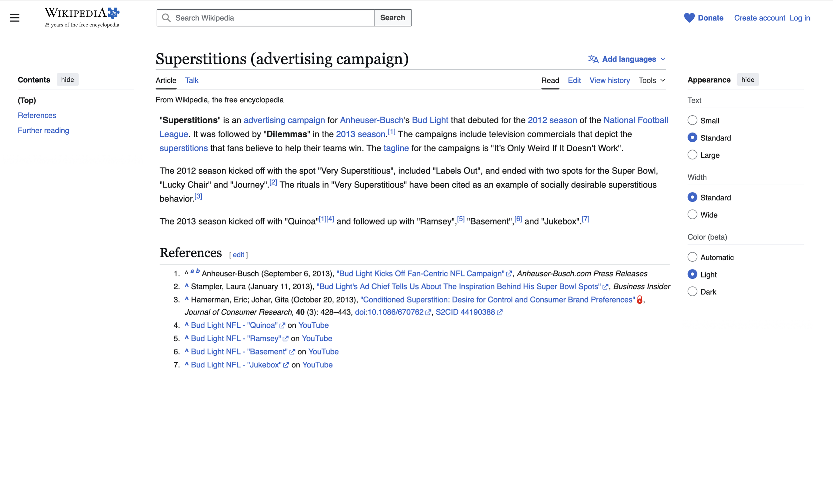833x504 pixels.
Task: Open the Tools dropdown menu
Action: click(652, 81)
